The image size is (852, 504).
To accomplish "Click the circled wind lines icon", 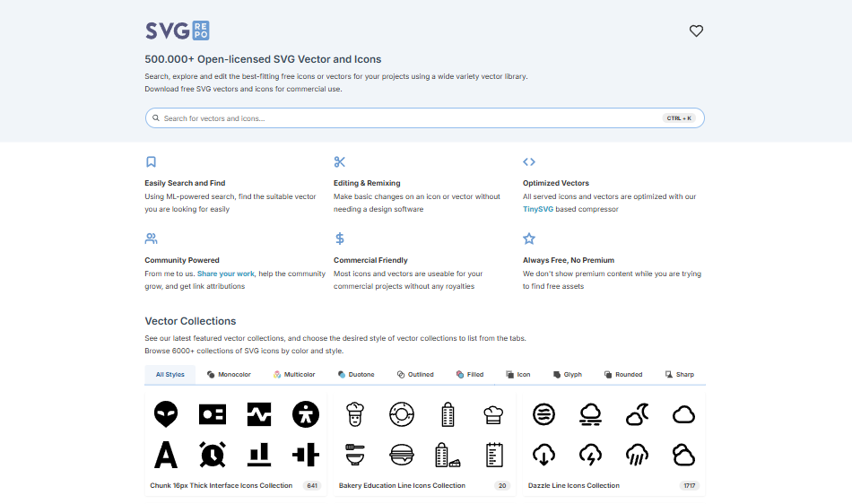I will pyautogui.click(x=543, y=414).
